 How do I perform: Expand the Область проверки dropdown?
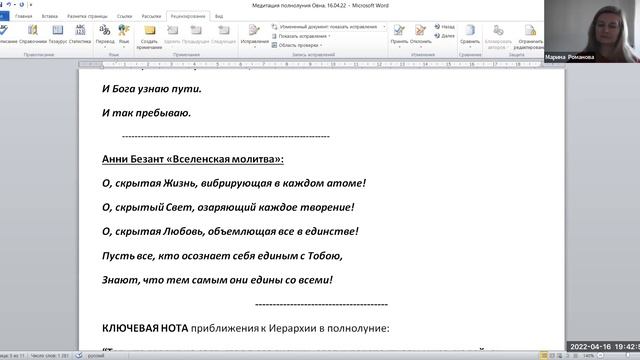[x=297, y=45]
